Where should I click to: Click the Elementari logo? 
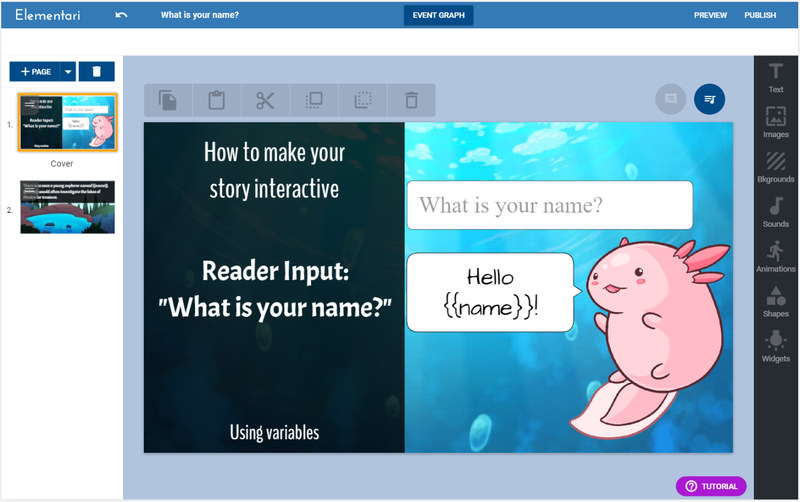[x=47, y=15]
